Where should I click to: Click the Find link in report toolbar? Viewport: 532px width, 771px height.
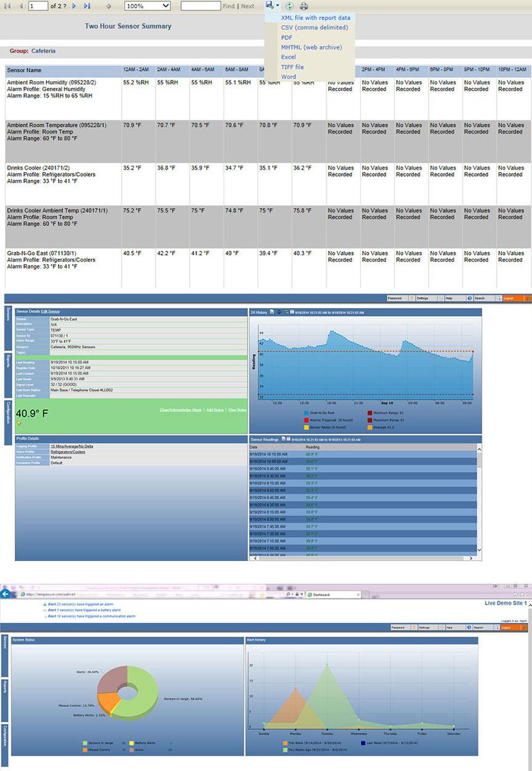(229, 6)
